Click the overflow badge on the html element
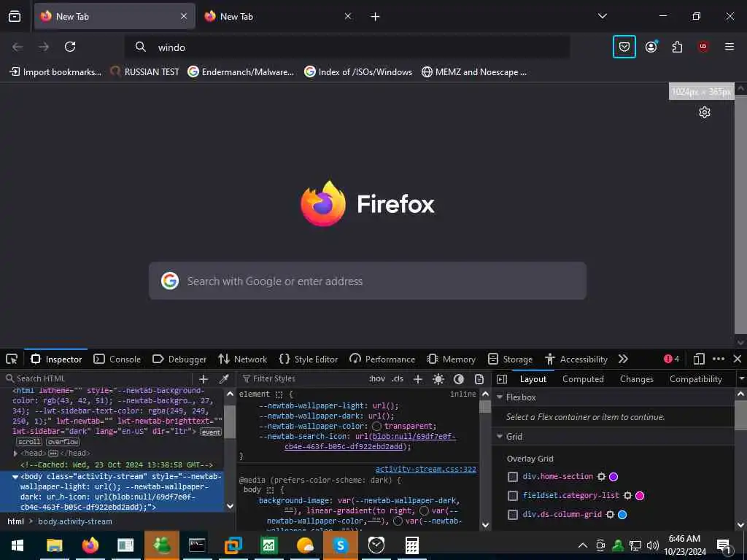Image resolution: width=747 pixels, height=560 pixels. (x=63, y=442)
